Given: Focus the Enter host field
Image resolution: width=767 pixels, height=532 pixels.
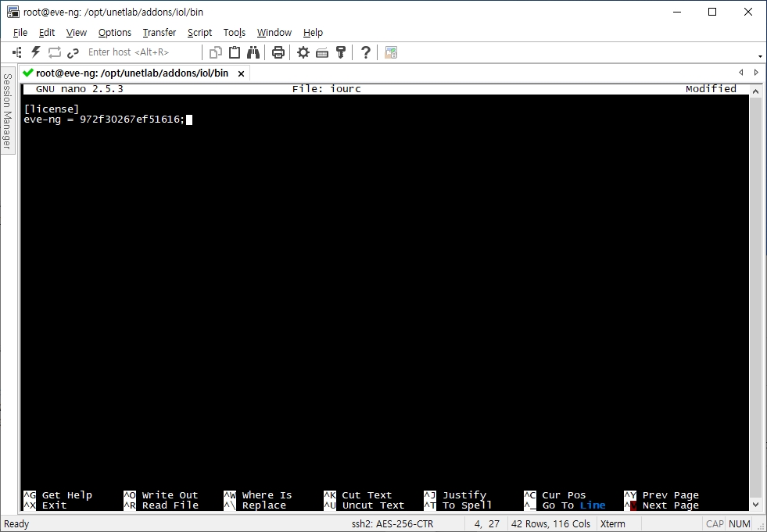Looking at the screenshot, I should click(142, 52).
